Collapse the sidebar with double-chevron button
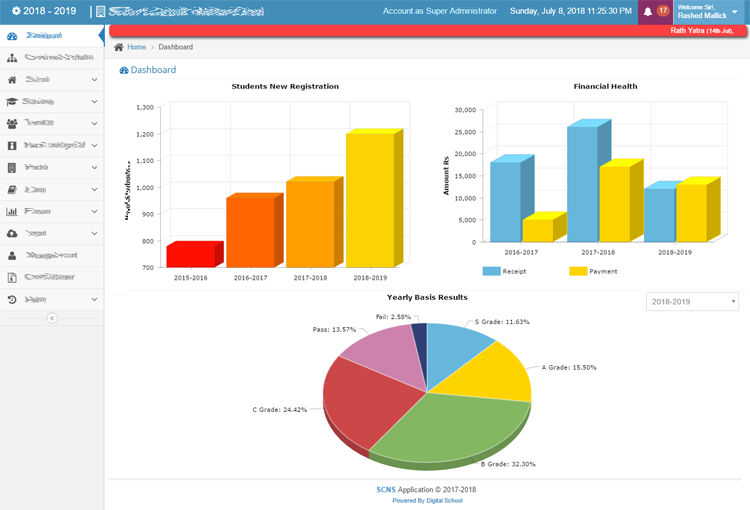This screenshot has width=750, height=510. coord(52,318)
